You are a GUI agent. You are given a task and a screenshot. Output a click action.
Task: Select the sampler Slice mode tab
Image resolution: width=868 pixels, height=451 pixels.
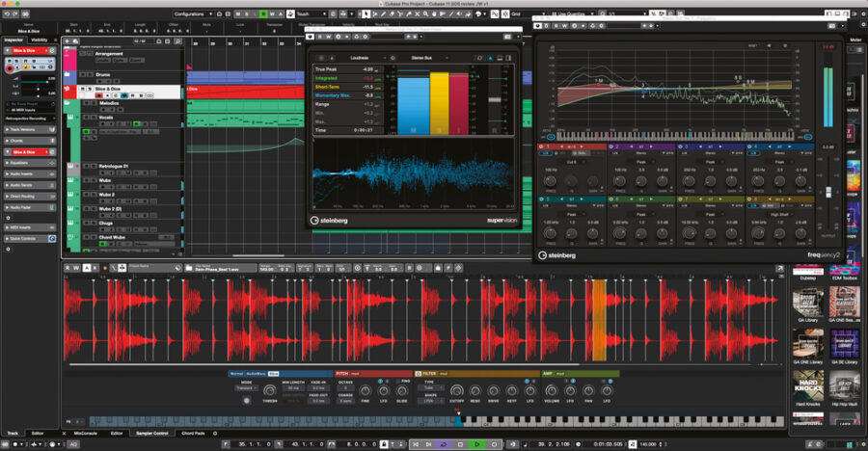(274, 374)
